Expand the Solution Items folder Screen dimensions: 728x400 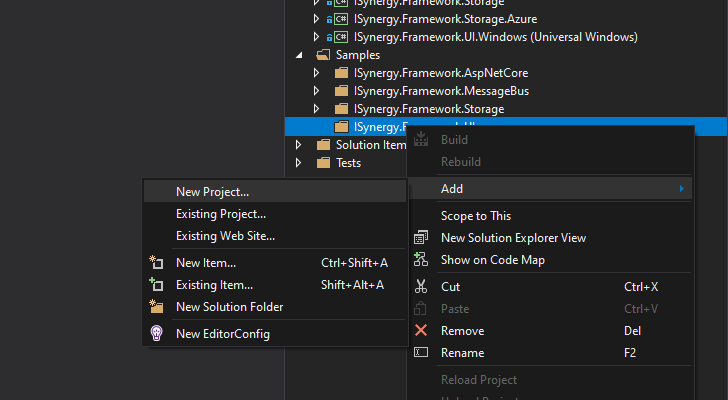[x=298, y=145]
